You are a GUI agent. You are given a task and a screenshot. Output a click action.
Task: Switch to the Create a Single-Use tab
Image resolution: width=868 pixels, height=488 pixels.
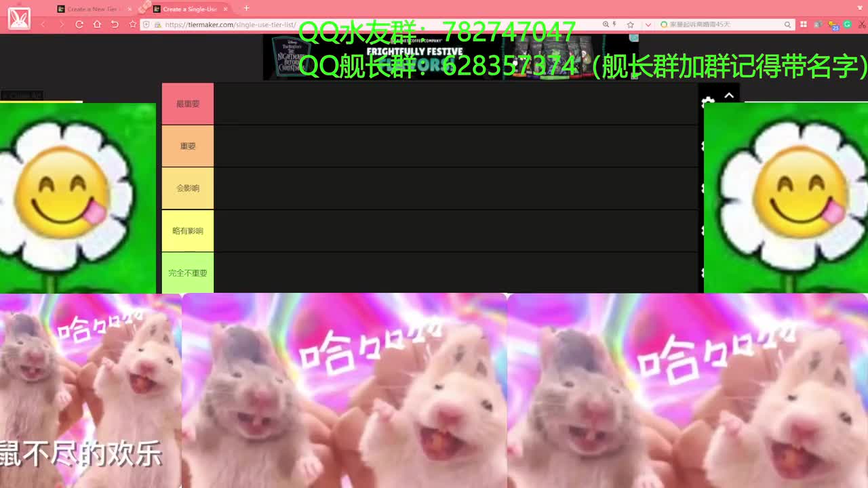click(190, 9)
